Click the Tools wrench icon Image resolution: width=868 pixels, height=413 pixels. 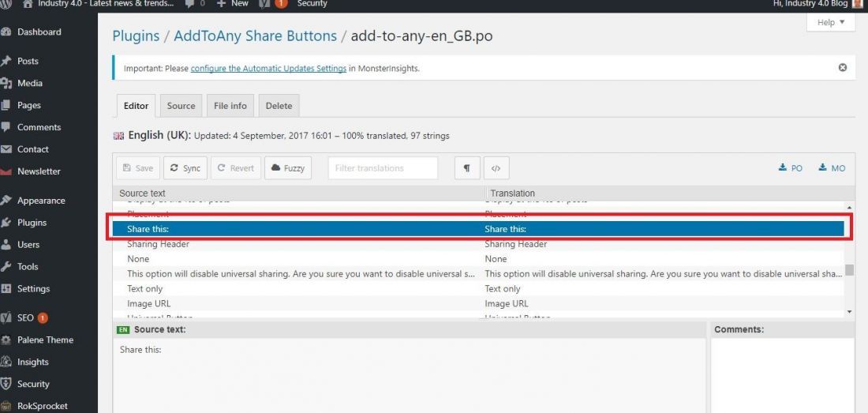(6, 267)
